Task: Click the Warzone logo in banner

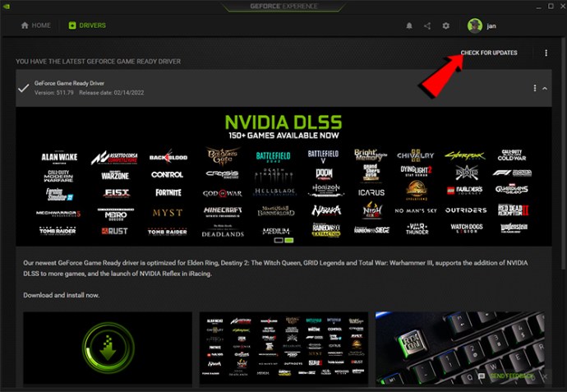Action: (115, 175)
